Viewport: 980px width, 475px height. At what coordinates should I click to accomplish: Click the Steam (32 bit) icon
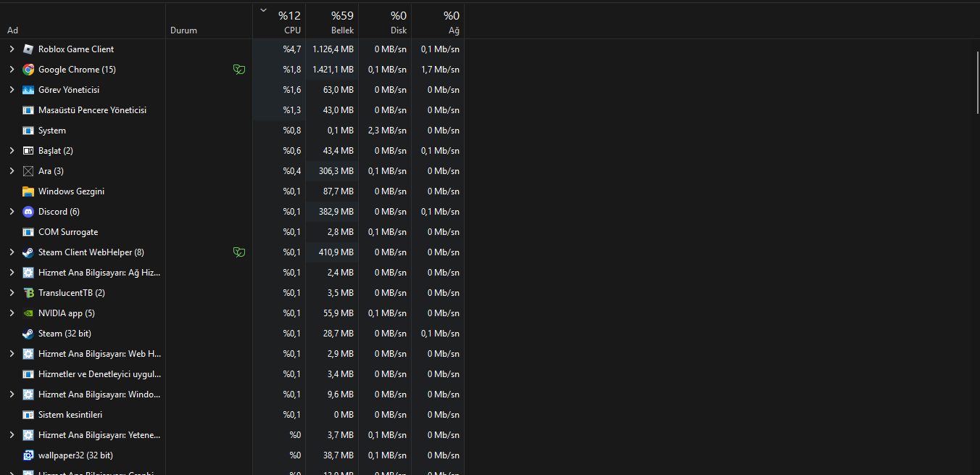pyautogui.click(x=28, y=334)
